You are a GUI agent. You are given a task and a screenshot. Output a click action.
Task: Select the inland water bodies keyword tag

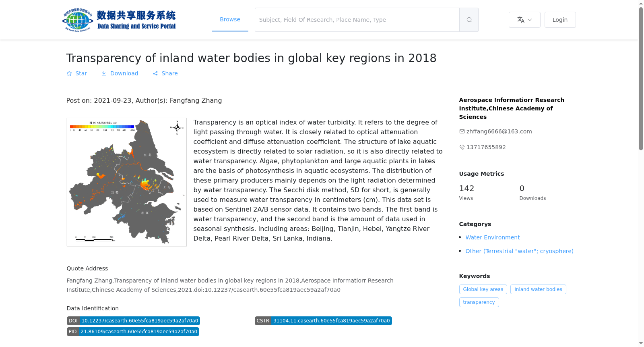[538, 289]
